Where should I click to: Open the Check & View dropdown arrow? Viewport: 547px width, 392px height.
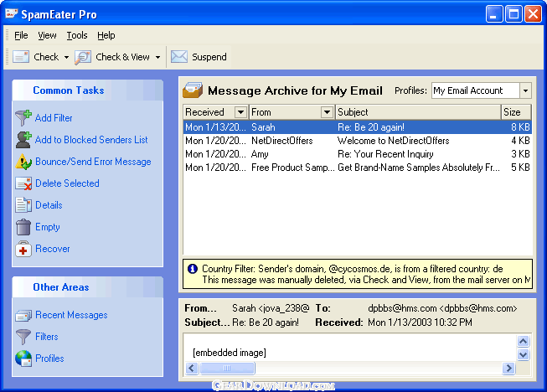click(158, 57)
